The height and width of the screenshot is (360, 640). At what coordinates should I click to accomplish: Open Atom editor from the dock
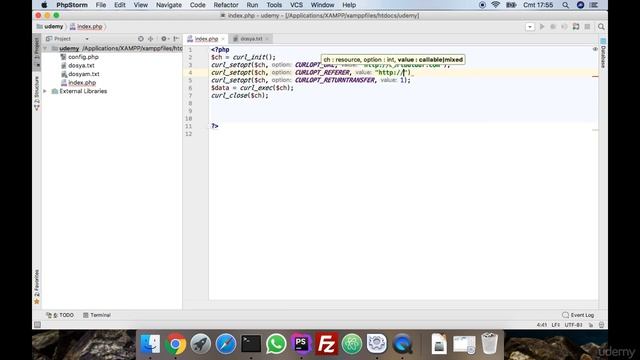point(352,344)
